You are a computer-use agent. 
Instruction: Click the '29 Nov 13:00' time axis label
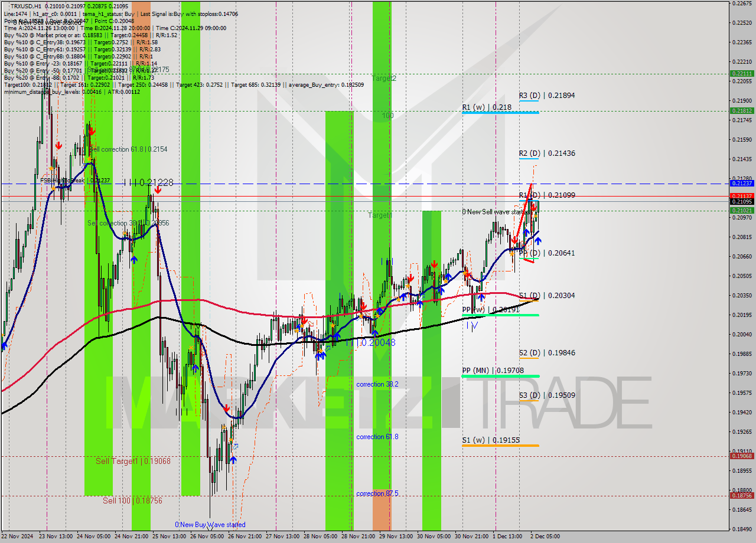[x=397, y=537]
